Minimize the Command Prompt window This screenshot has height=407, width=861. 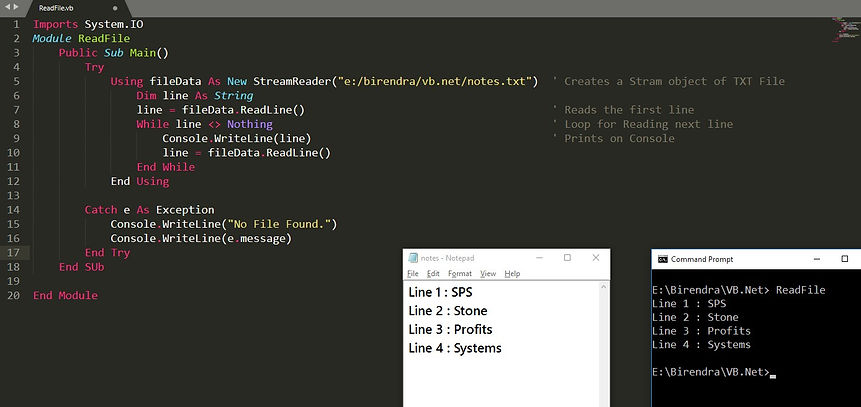click(x=818, y=259)
